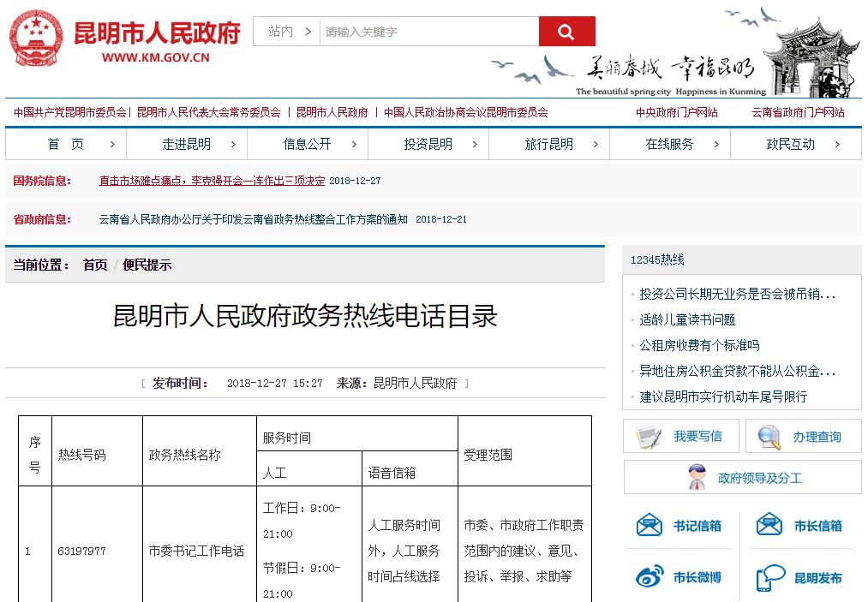Open 我要写信 letter writing service
The image size is (868, 602).
(x=679, y=436)
